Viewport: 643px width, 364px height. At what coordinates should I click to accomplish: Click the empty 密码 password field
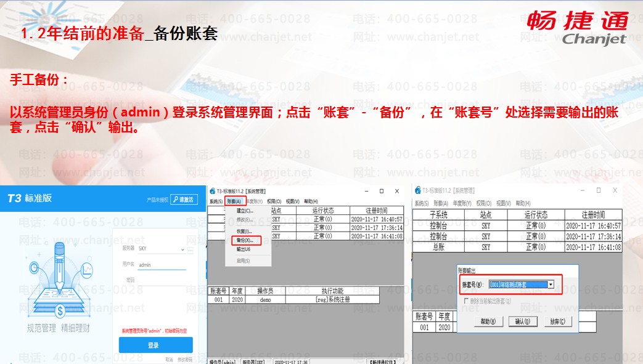point(162,280)
